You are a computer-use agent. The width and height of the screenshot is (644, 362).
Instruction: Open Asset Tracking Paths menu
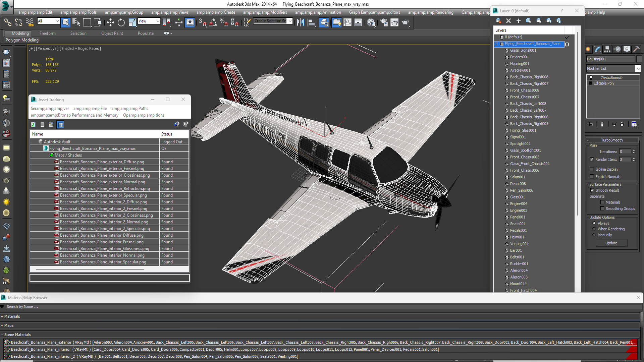(129, 109)
